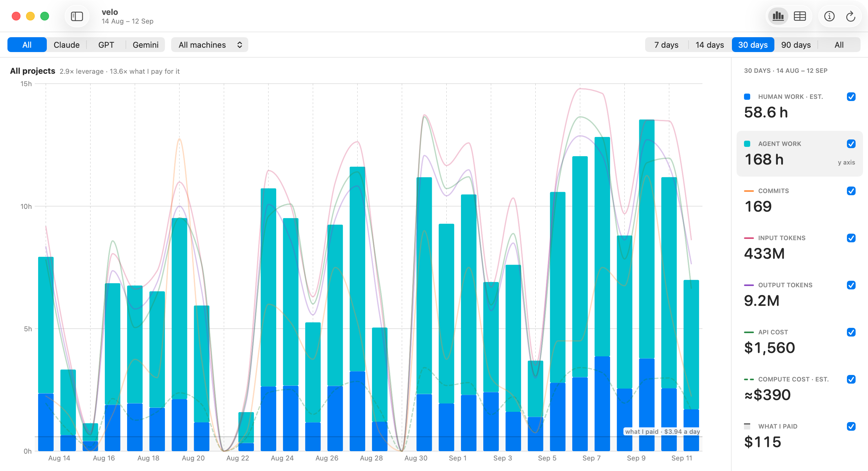Image resolution: width=868 pixels, height=471 pixels.
Task: Click the velo window title
Action: coord(110,12)
